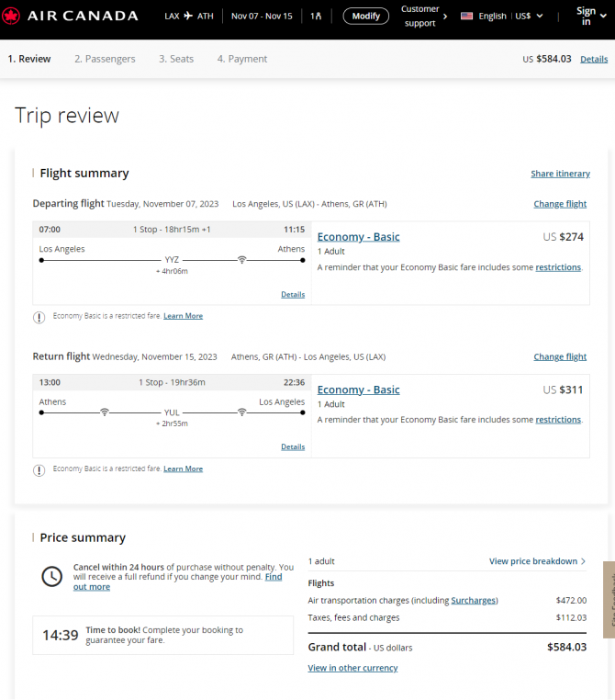
Task: Click the Modify button
Action: click(365, 16)
